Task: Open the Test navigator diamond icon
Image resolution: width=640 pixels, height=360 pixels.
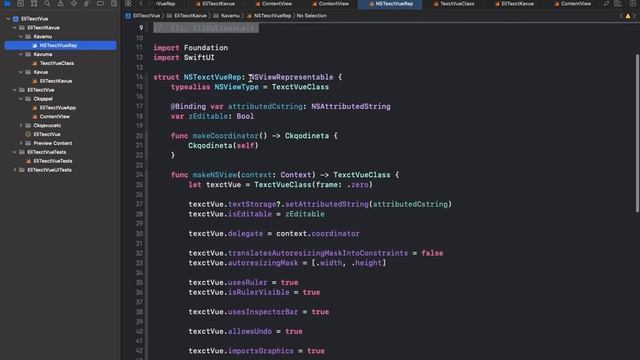Action: click(74, 4)
